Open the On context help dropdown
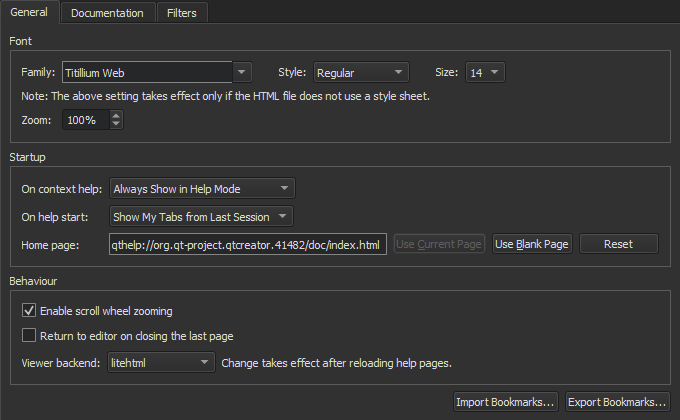Image resolution: width=680 pixels, height=420 pixels. point(202,188)
